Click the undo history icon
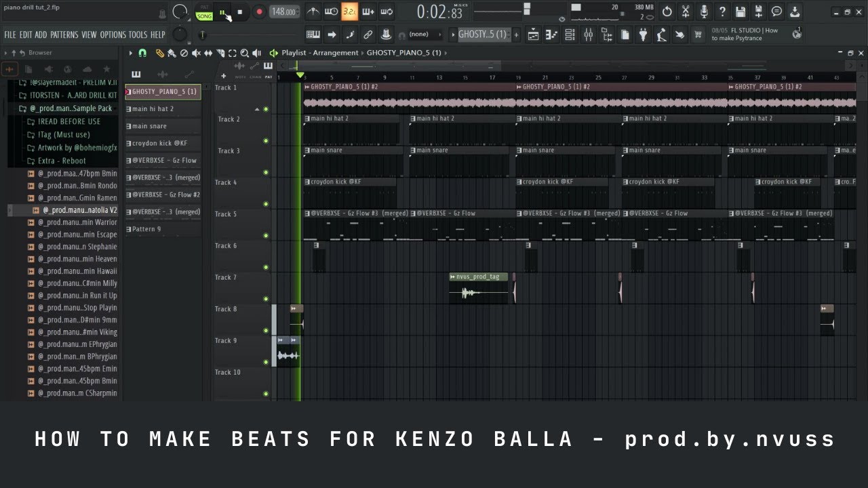This screenshot has height=488, width=868. [667, 12]
